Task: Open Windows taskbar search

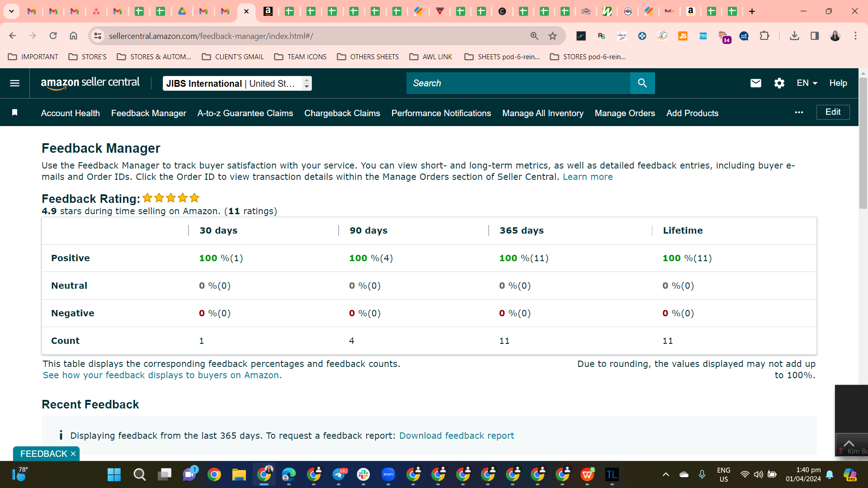Action: (x=139, y=474)
